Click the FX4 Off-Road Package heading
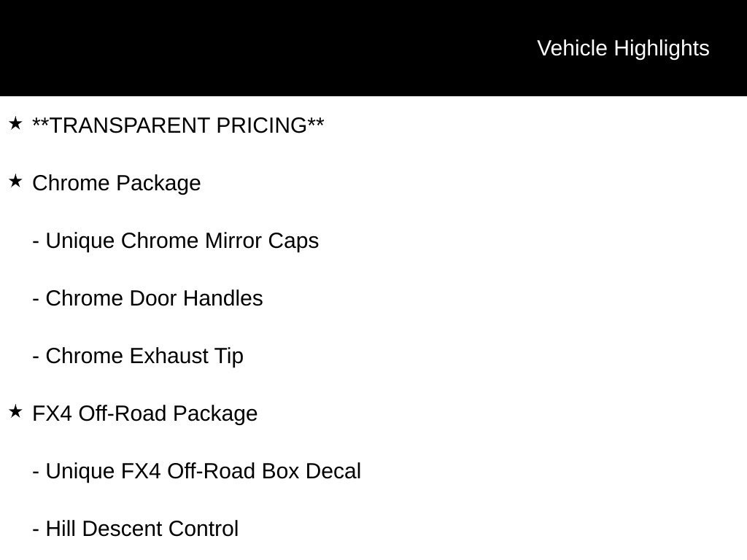The height and width of the screenshot is (560, 747). click(x=145, y=414)
